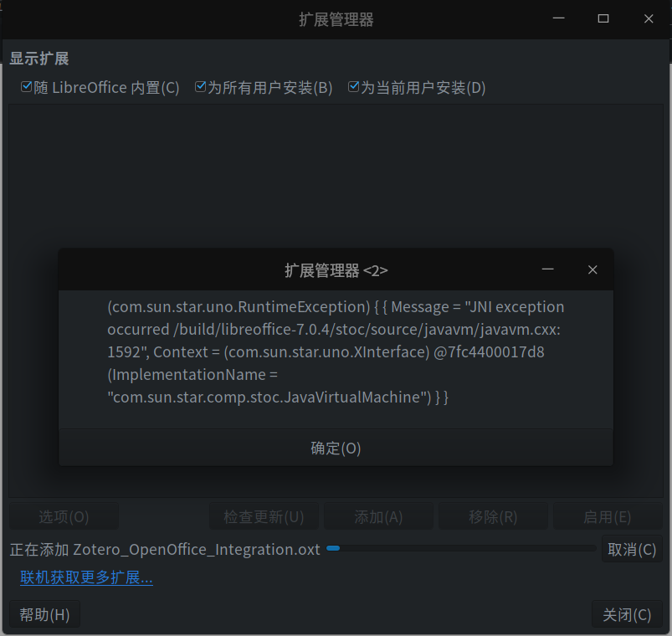Minimize the error dialog window

click(548, 269)
